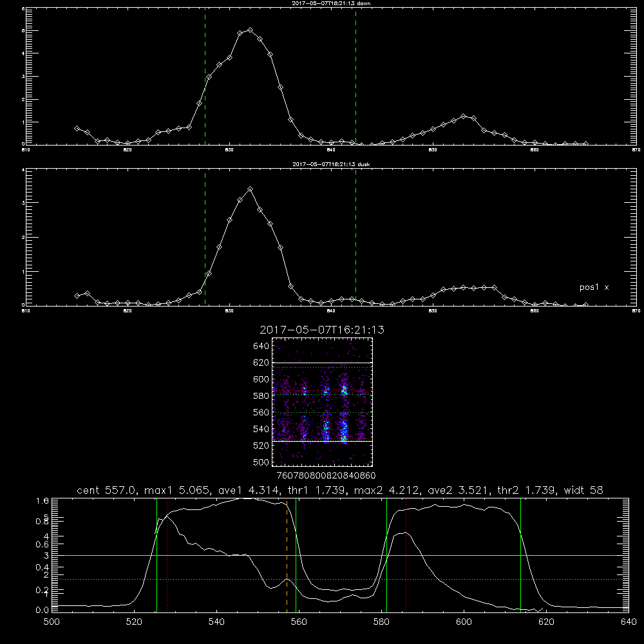Click the '560' y-axis label of heatmap
Viewport: 644px width, 644px height.
(261, 412)
